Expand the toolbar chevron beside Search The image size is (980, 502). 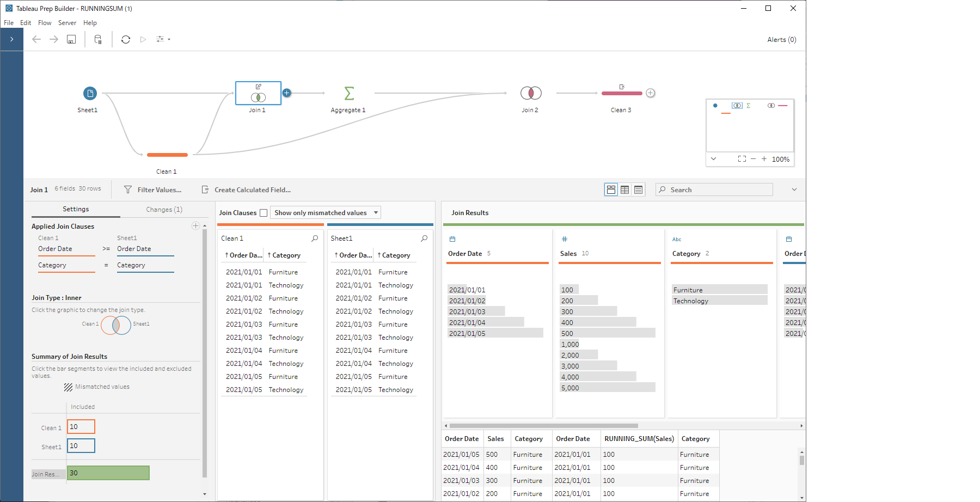(x=794, y=189)
